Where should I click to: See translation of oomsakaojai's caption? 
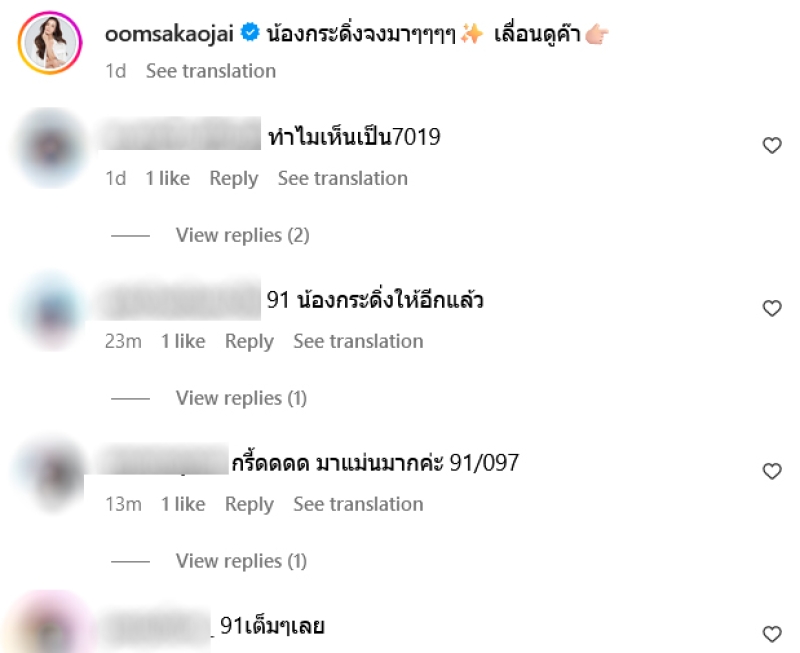211,71
